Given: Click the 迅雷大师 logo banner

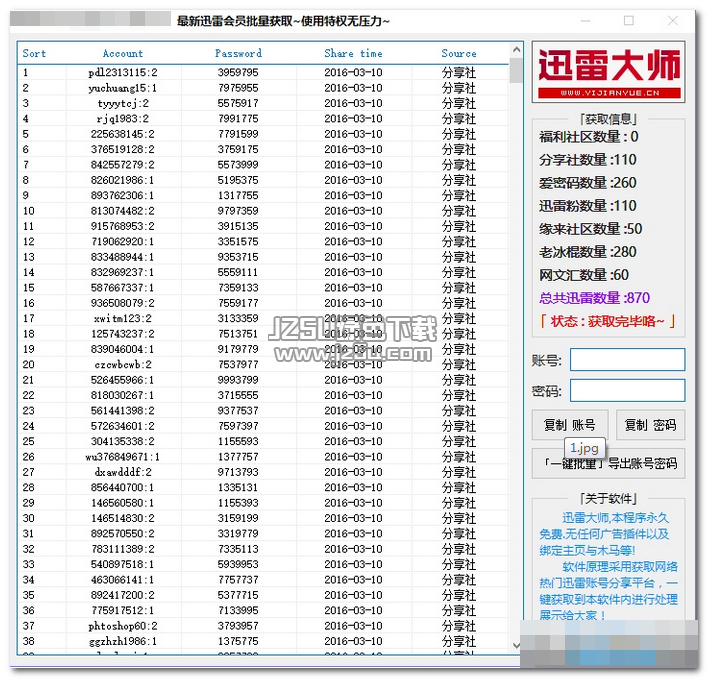Looking at the screenshot, I should pos(609,72).
